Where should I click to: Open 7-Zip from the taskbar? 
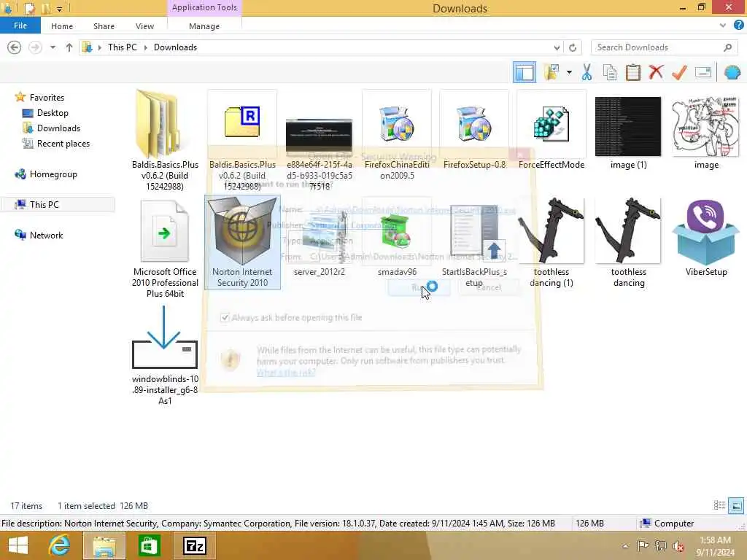tap(194, 545)
